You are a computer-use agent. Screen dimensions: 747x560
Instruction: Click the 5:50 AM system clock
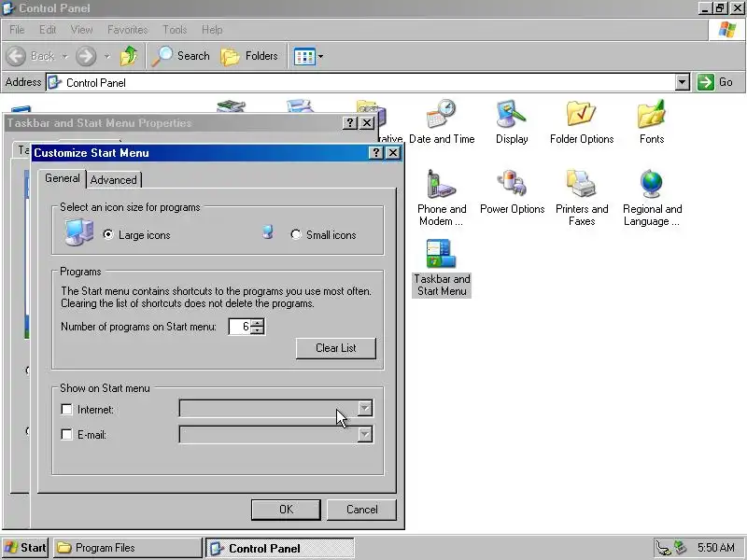[x=715, y=548]
